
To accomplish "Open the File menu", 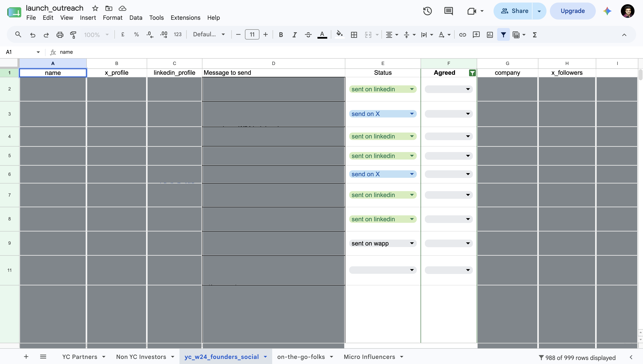I will pyautogui.click(x=31, y=18).
